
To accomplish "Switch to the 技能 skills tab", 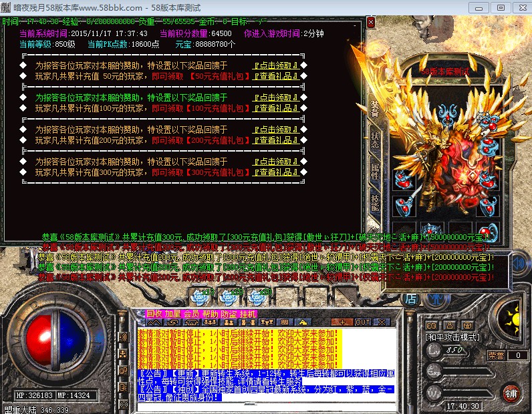I will coord(375,203).
